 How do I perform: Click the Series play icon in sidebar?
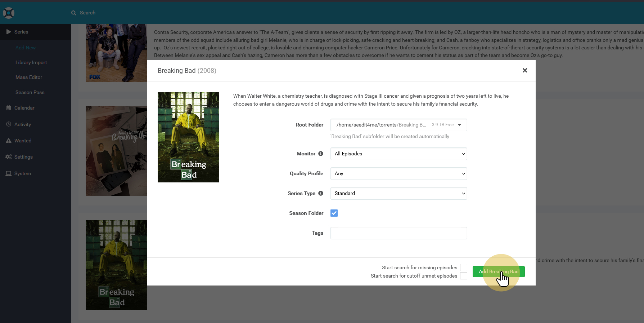point(9,32)
